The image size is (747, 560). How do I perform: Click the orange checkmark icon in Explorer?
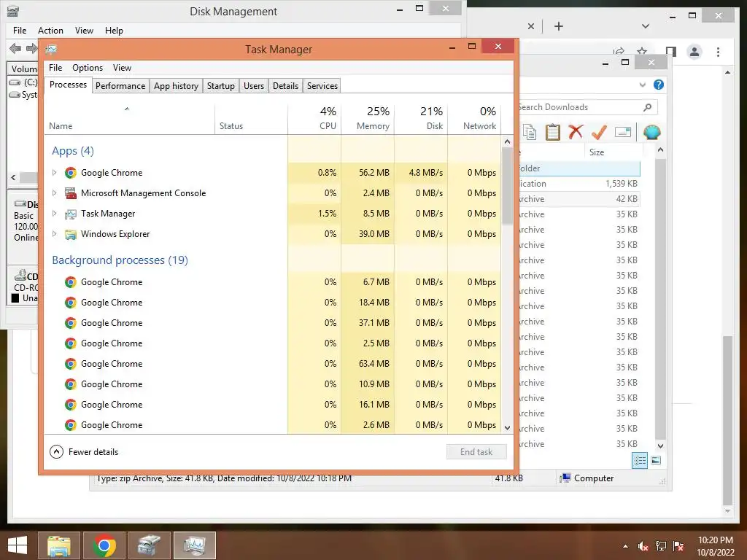[x=599, y=132]
